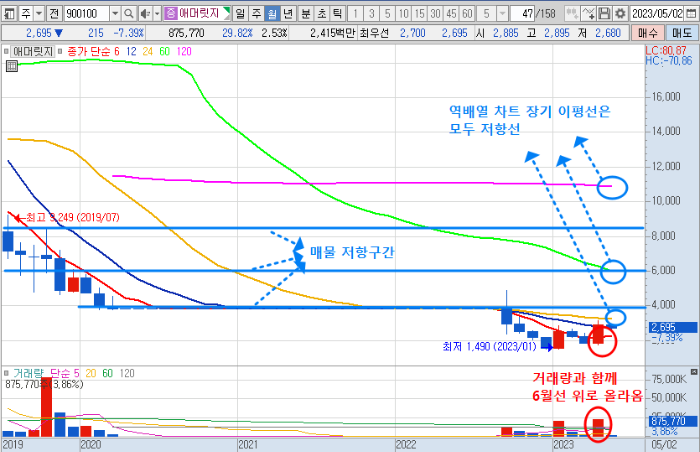Click current price 2,695 in quote bar
The image size is (700, 452).
point(39,33)
